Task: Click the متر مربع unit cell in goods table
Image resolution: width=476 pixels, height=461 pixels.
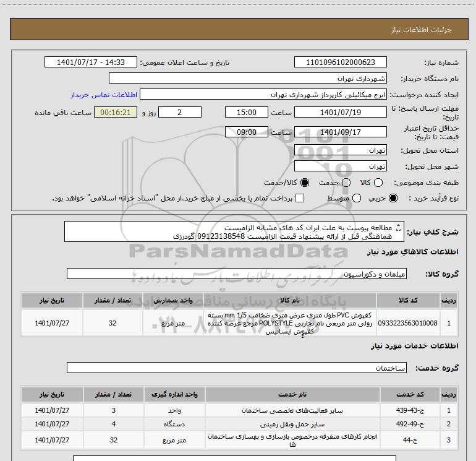Action: 172,323
